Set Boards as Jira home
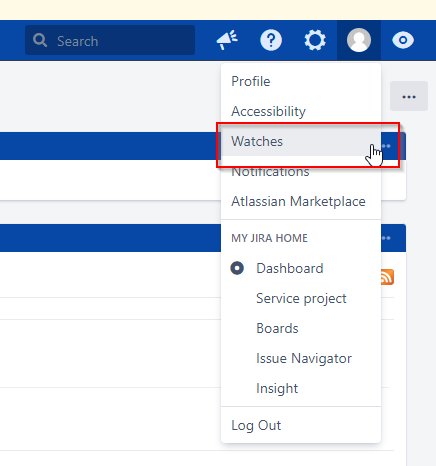 301,328
